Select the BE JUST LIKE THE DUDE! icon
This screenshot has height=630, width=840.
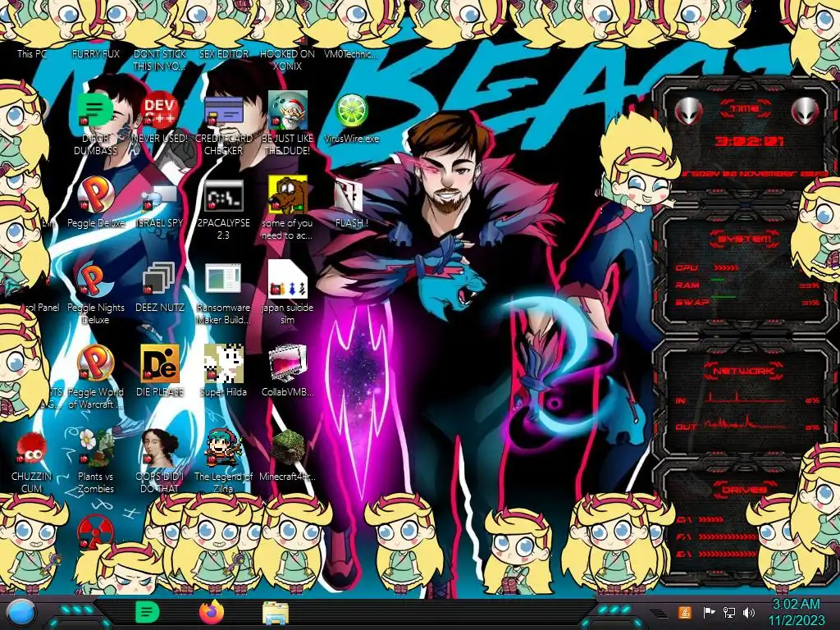(287, 111)
